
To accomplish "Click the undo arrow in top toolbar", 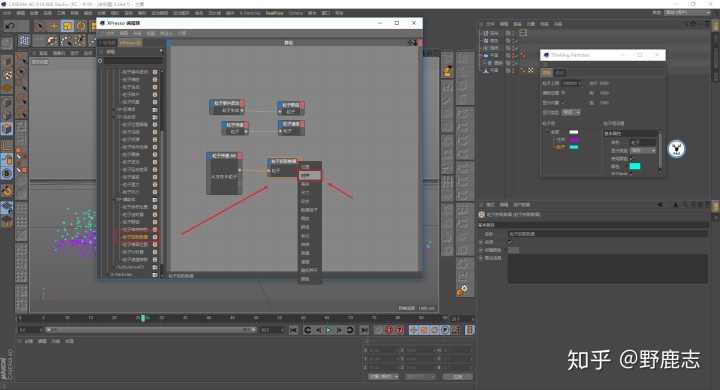I will [x=10, y=26].
